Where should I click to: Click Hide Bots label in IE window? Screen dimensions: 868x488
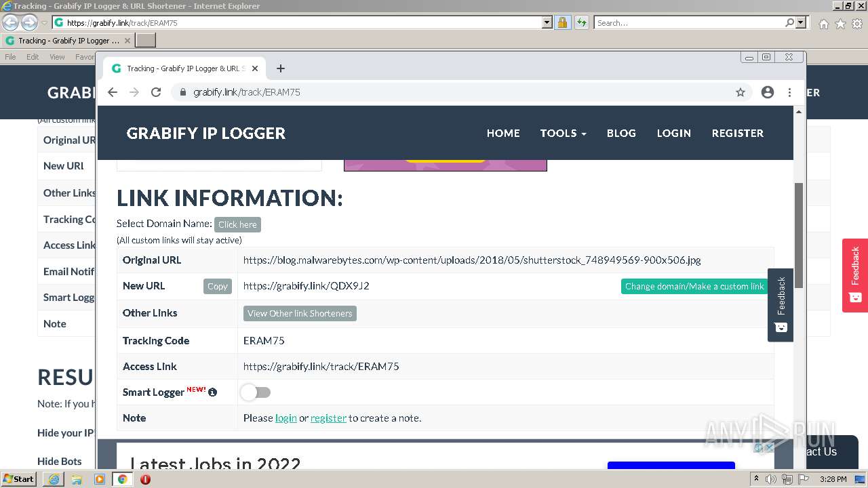tap(60, 462)
